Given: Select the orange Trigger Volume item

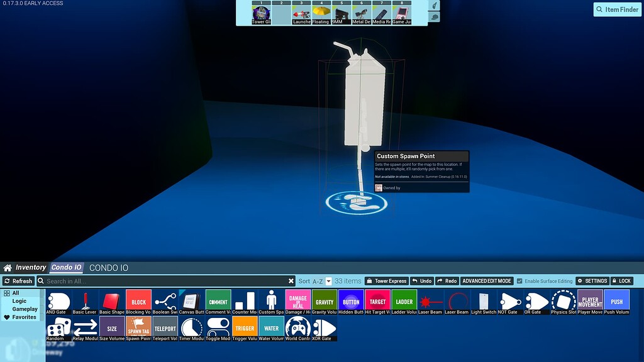Looking at the screenshot, I should (245, 328).
